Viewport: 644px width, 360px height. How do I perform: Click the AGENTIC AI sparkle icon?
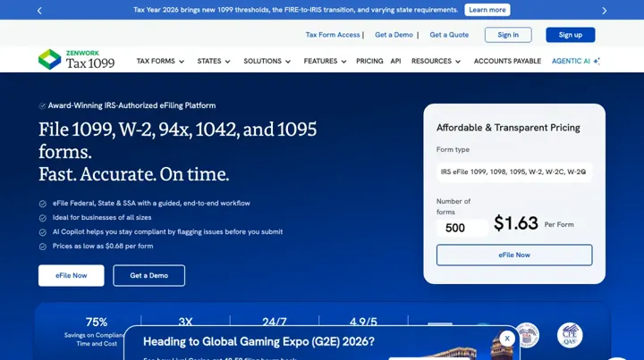(597, 61)
